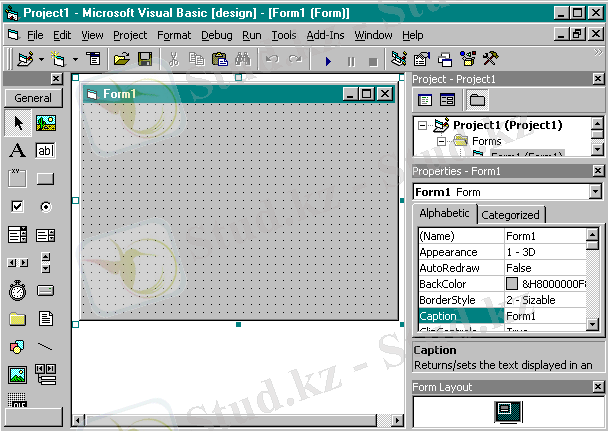Click the Form Layout Window toolbar icon
608x431 pixels.
(445, 59)
